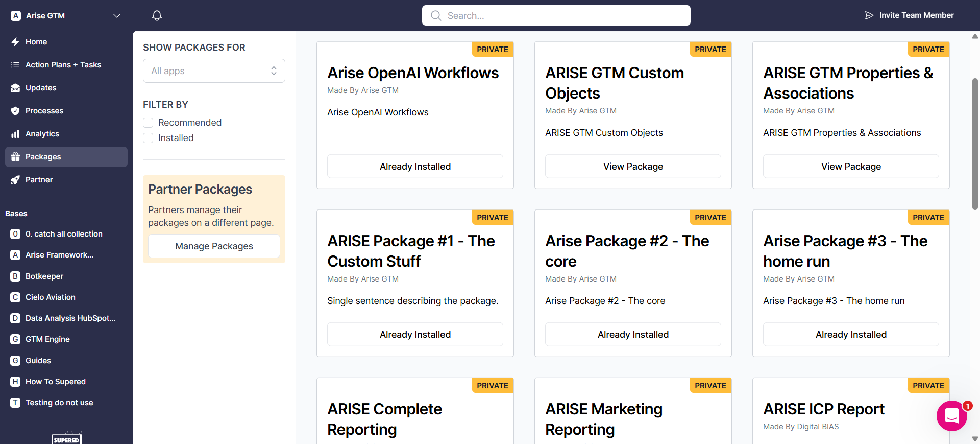Open Action Plans + Tasks
This screenshot has width=980, height=444.
tap(66, 65)
